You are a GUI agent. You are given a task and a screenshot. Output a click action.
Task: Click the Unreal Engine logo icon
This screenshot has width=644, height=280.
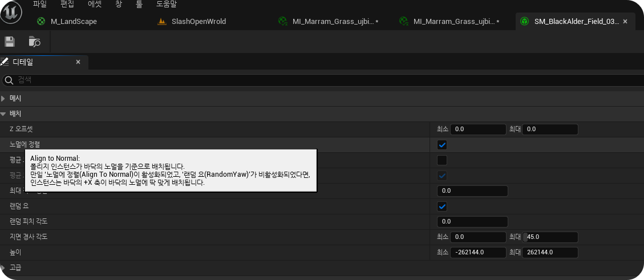[x=10, y=14]
